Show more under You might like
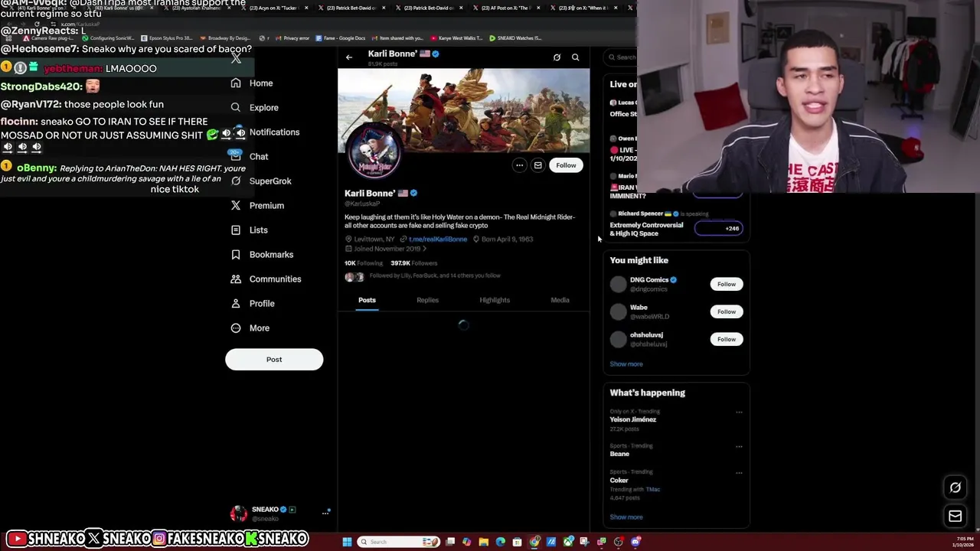The image size is (980, 551). coord(626,364)
